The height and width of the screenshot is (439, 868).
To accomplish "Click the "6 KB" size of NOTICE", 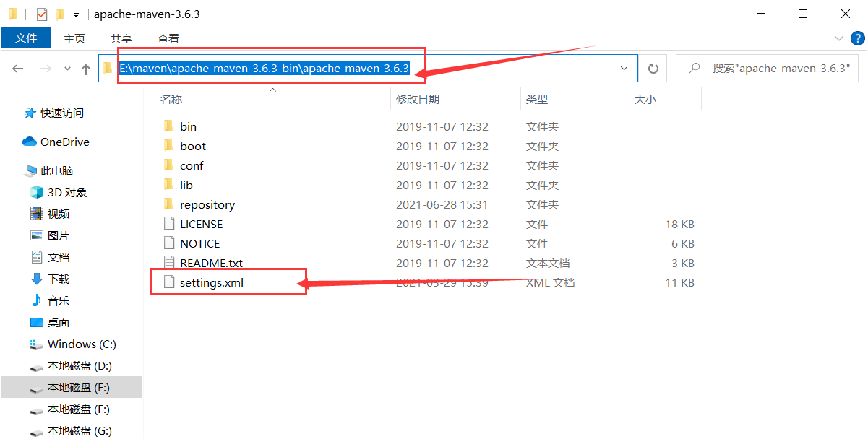I will [683, 243].
